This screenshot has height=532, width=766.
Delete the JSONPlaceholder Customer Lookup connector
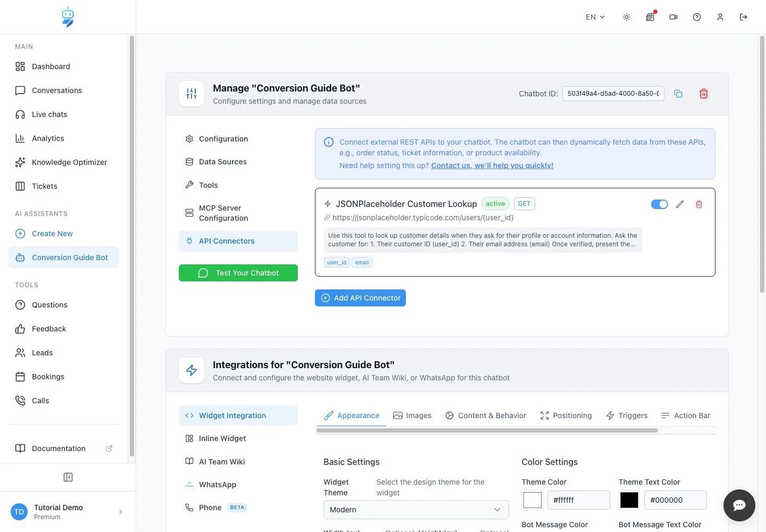click(699, 204)
